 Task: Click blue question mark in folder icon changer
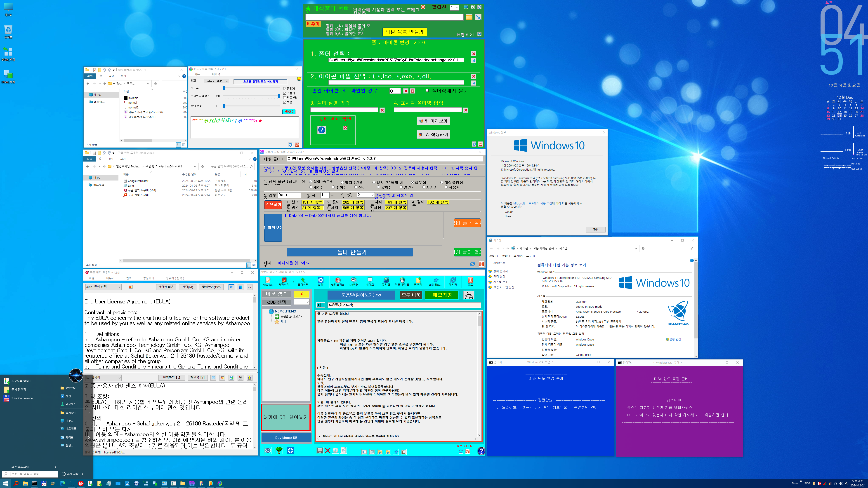322,130
